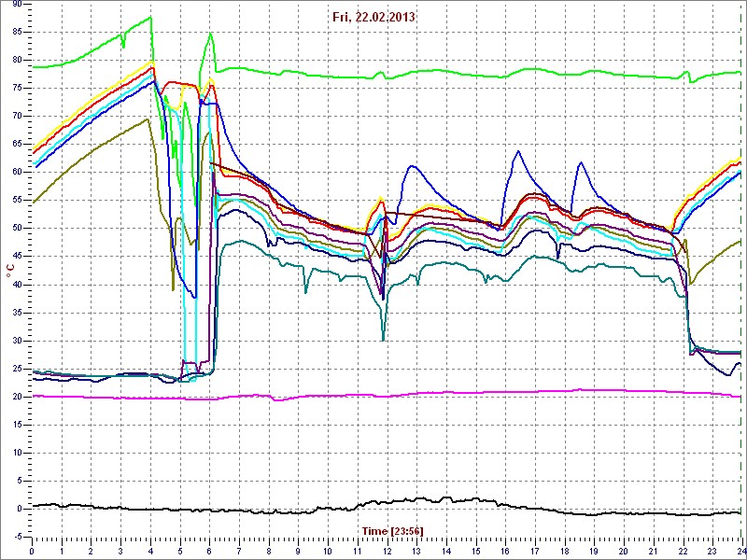Click hour "22" on the time axis
This screenshot has height=560, width=747.
[684, 552]
